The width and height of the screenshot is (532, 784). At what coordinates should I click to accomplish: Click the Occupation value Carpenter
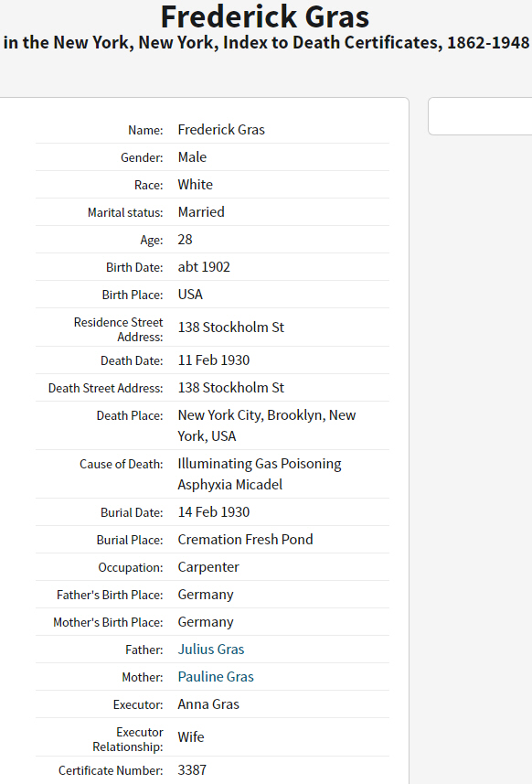[x=208, y=567]
